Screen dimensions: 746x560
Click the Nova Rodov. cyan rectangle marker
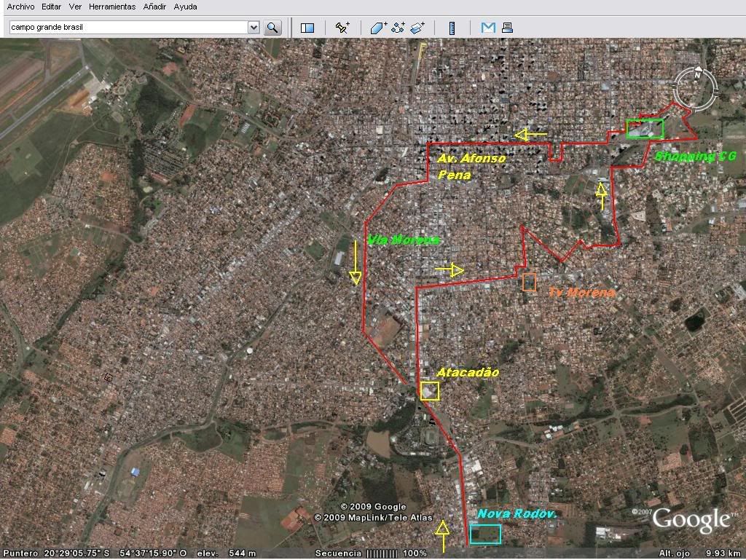coord(485,534)
